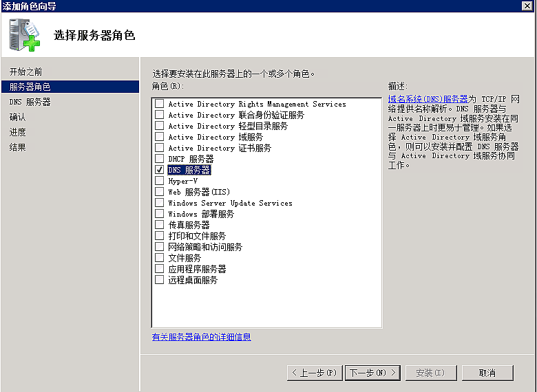Enable Active Directory 联合身份验证服务 role
The height and width of the screenshot is (392, 537).
click(x=160, y=115)
